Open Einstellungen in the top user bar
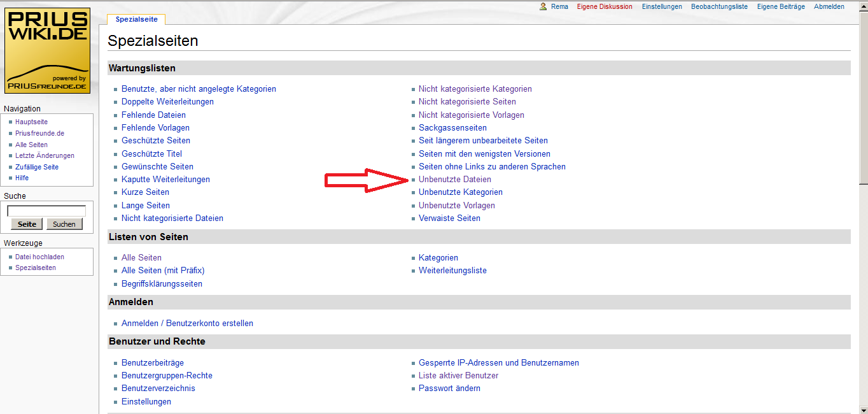Image resolution: width=868 pixels, height=414 pixels. click(662, 6)
